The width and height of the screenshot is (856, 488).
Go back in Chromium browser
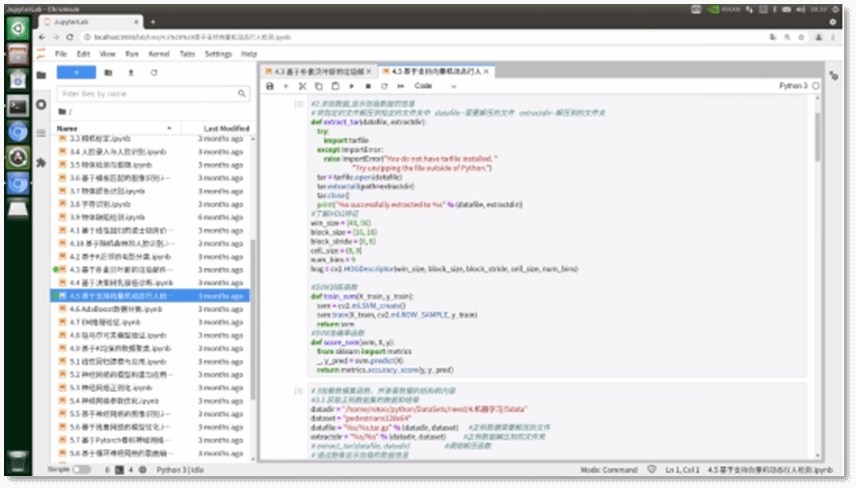[42, 37]
